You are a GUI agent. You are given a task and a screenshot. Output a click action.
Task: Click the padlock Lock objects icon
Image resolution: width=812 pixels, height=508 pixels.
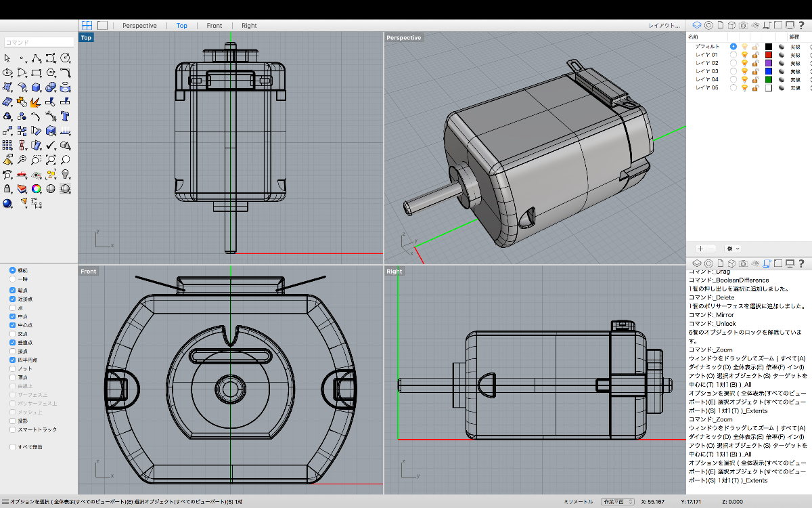point(7,188)
